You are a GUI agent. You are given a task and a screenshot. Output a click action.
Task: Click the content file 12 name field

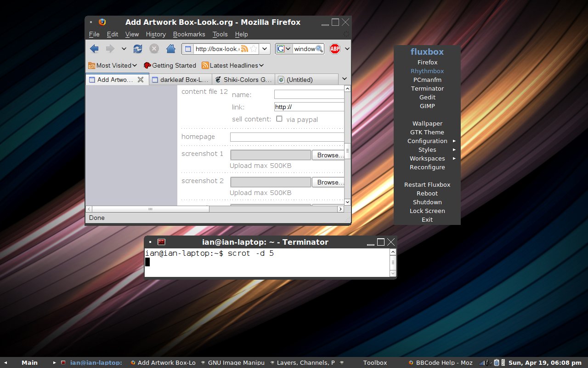[x=309, y=94]
